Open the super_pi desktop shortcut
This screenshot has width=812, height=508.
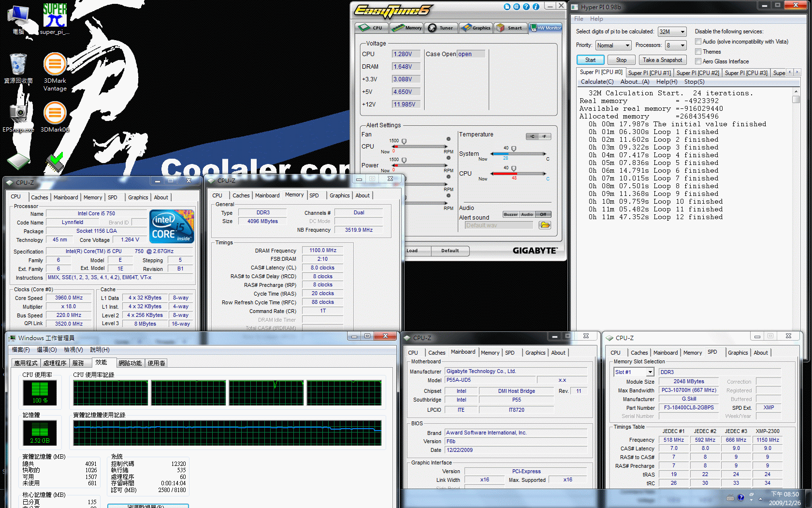pyautogui.click(x=55, y=18)
